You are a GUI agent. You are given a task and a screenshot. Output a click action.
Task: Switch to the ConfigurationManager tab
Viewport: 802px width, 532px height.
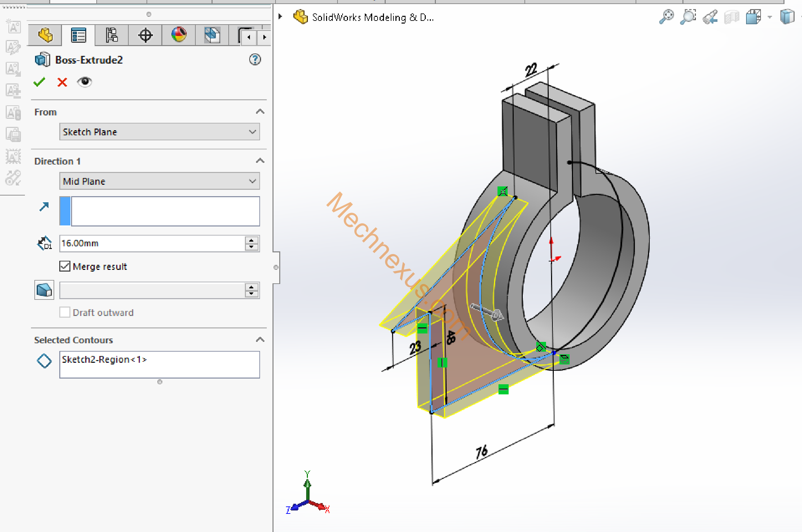(x=112, y=35)
